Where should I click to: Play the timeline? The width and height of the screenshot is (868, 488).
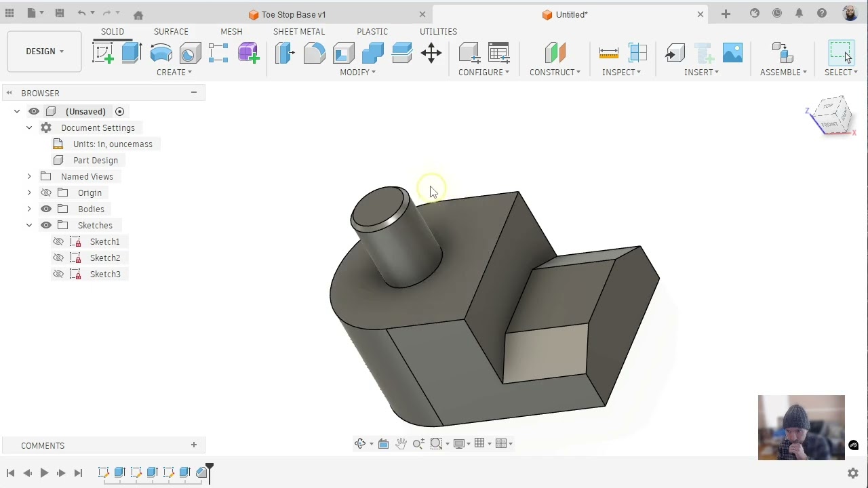[x=44, y=473]
